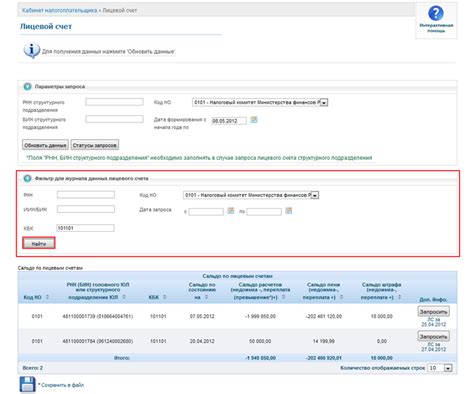
Task: Expand tax office code dropdown in filter
Action: point(315,195)
